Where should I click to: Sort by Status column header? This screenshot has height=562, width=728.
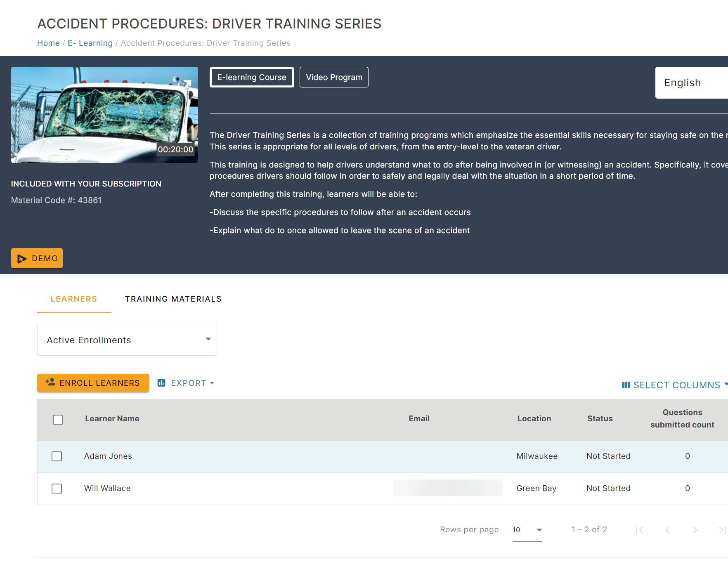pos(600,418)
